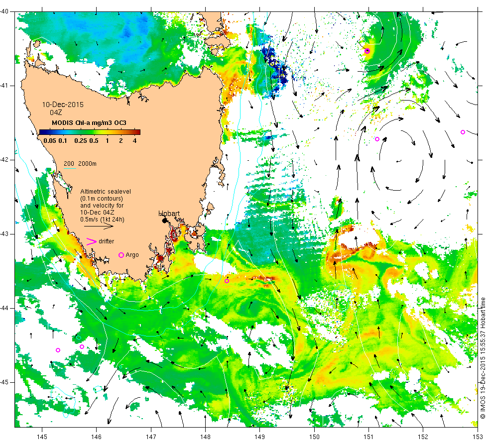
Task: Click the longitude axis label '147'
Action: click(x=151, y=437)
